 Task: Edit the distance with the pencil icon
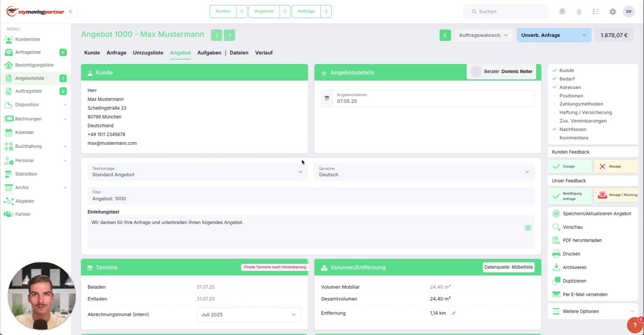coord(454,313)
